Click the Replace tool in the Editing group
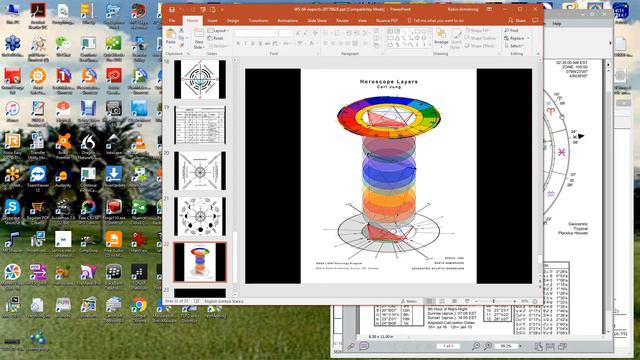This screenshot has width=640, height=360. point(516,38)
